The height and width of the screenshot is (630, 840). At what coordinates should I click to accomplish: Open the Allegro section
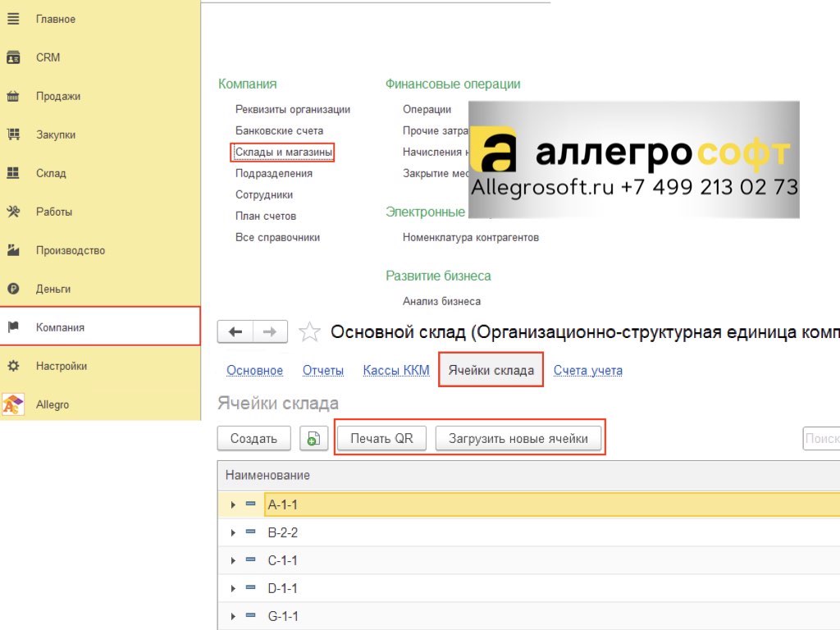point(100,404)
